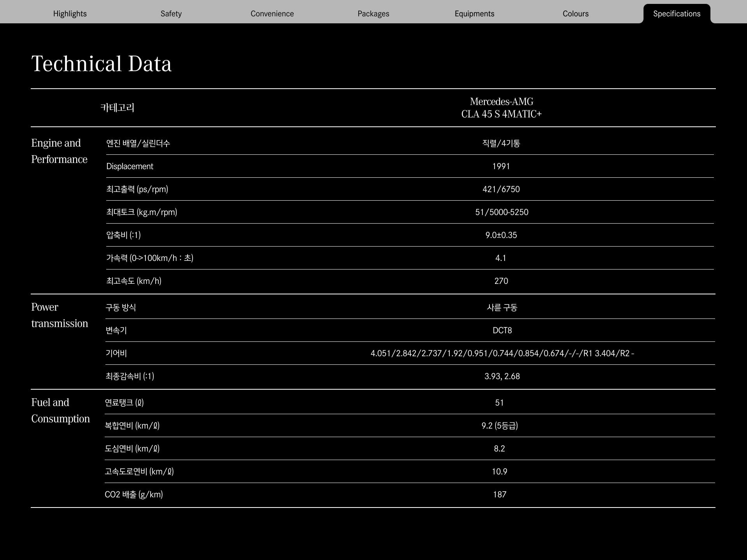Click the 51 fuel tank value

coord(500,403)
